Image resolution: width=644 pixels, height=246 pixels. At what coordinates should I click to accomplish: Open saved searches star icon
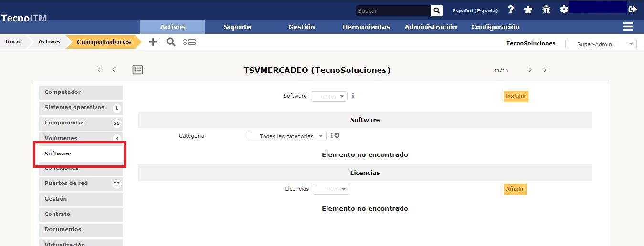tap(528, 10)
